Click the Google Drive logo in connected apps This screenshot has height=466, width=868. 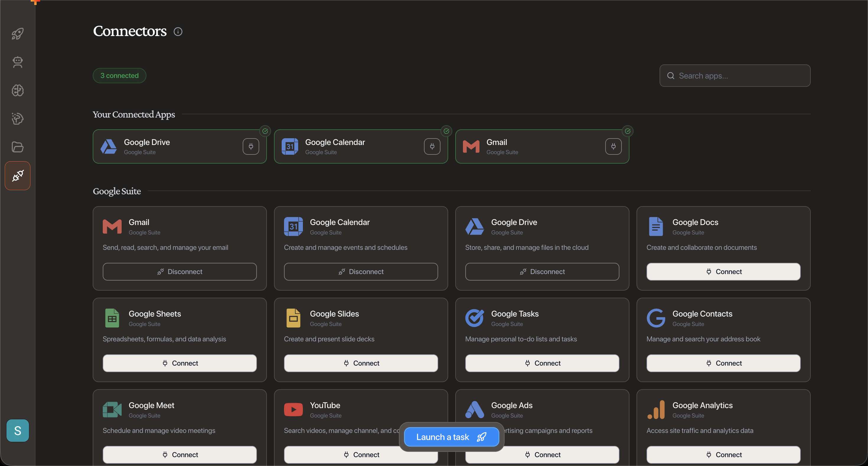point(109,146)
